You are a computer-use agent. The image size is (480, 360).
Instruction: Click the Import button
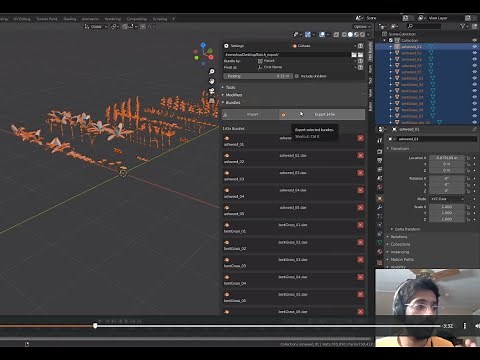point(250,114)
